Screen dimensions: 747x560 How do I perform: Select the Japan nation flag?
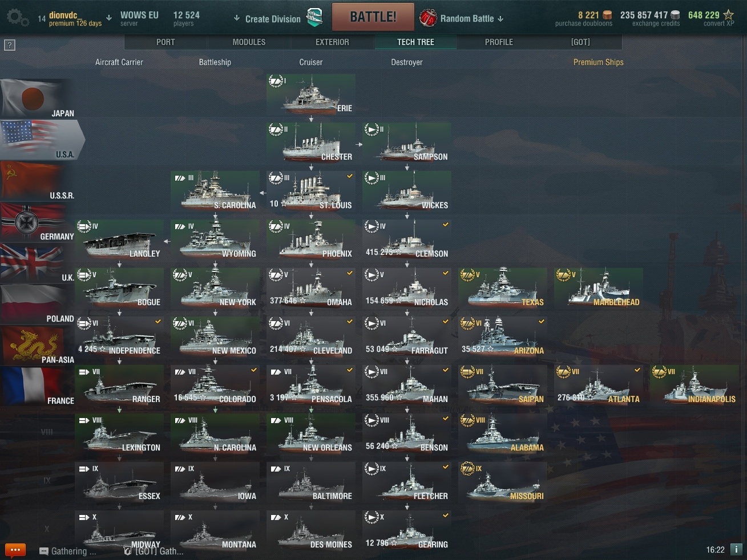pos(38,99)
